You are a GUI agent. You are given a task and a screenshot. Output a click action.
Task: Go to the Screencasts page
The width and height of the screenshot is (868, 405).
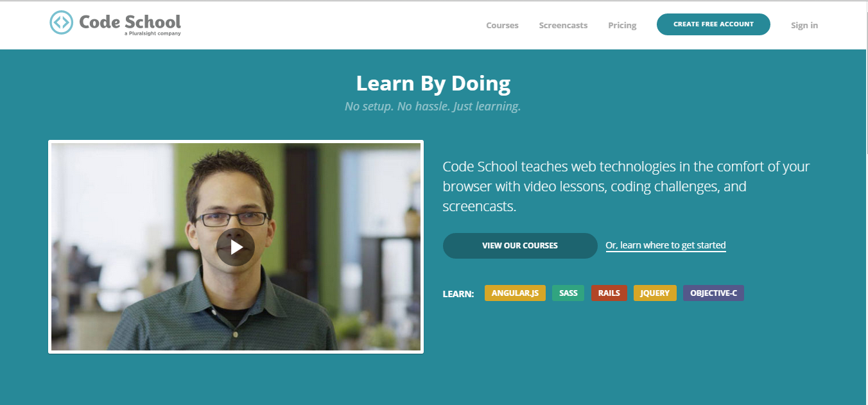tap(563, 26)
